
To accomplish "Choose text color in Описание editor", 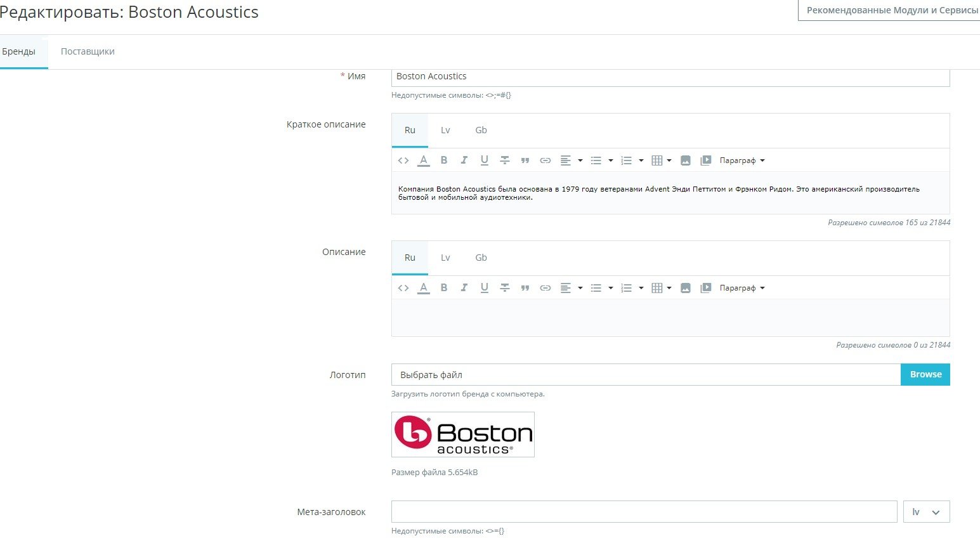I will click(424, 288).
